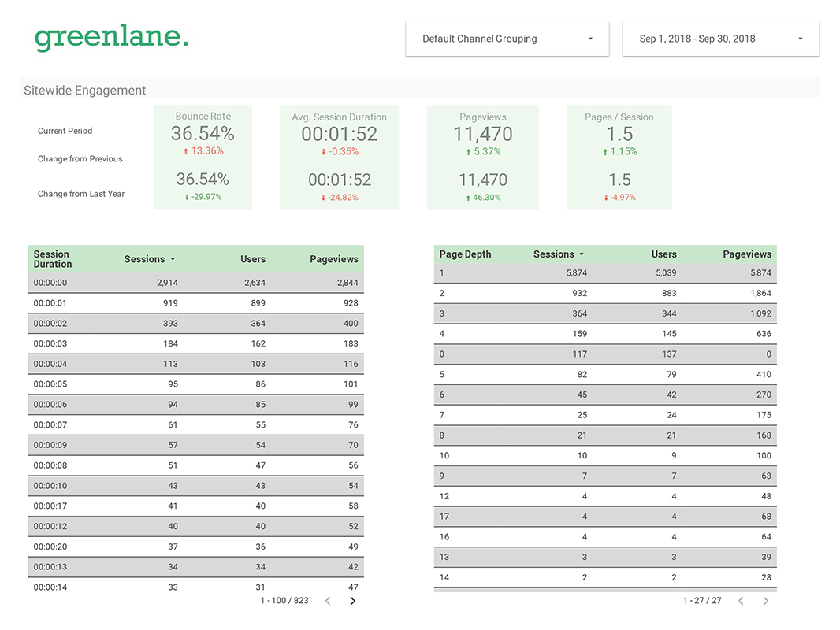Click the Bounce Rate 13.36% change indicator
Screen dimensions: 840x630
tap(203, 151)
